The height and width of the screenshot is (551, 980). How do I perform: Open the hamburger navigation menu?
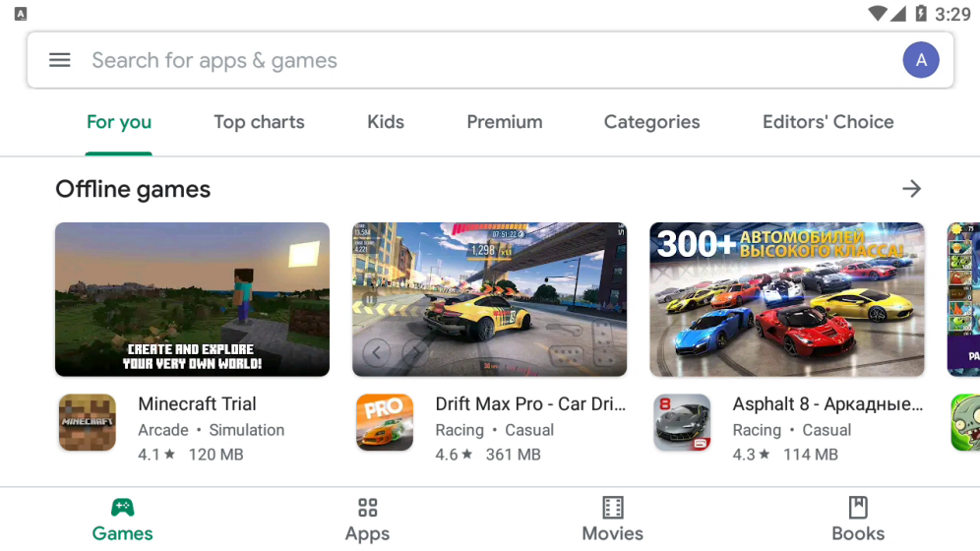pos(60,60)
